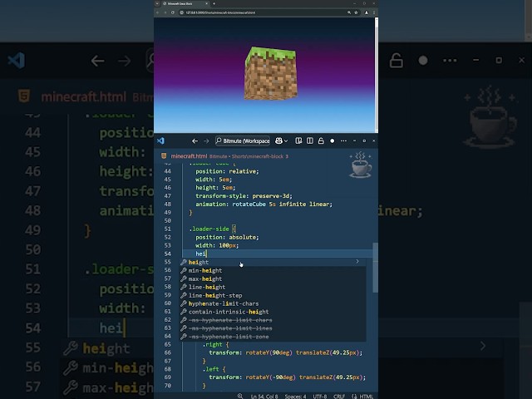Click the '.loader-side {' selector line

213,229
